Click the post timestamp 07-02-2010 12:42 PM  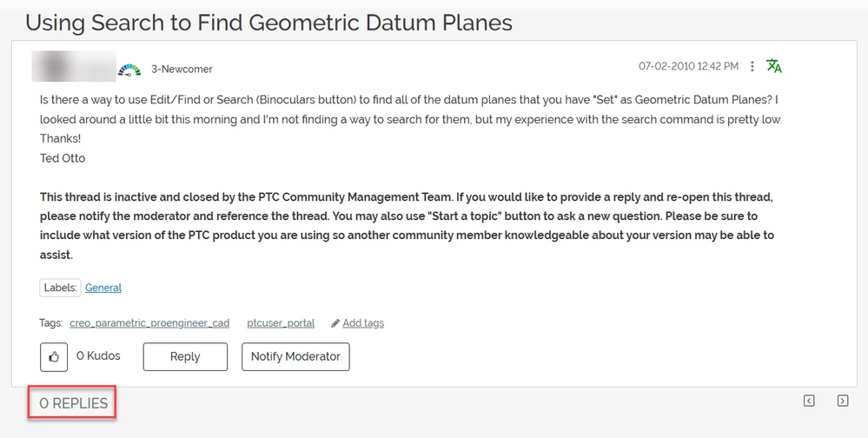pyautogui.click(x=688, y=66)
